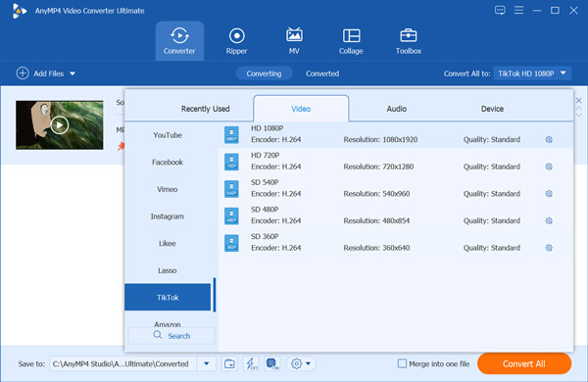
Task: Click the Add Files plus icon
Action: coord(23,73)
